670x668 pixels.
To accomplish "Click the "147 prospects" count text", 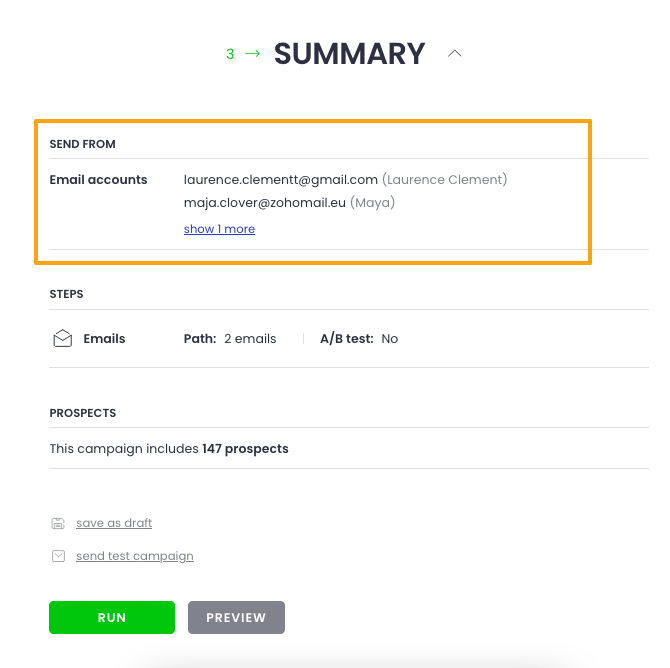I will 245,449.
